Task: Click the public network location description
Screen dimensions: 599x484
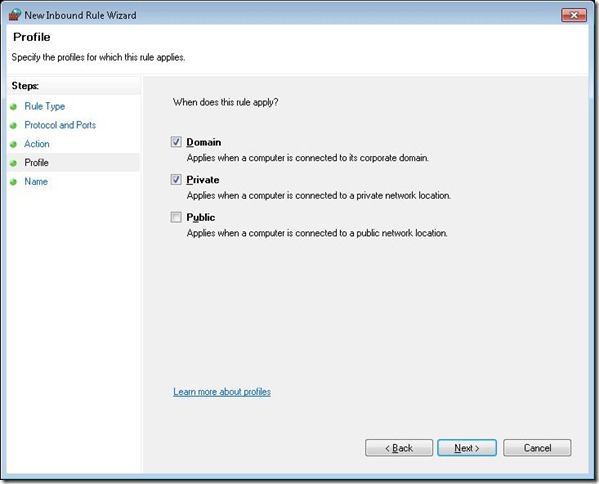Action: [x=317, y=233]
